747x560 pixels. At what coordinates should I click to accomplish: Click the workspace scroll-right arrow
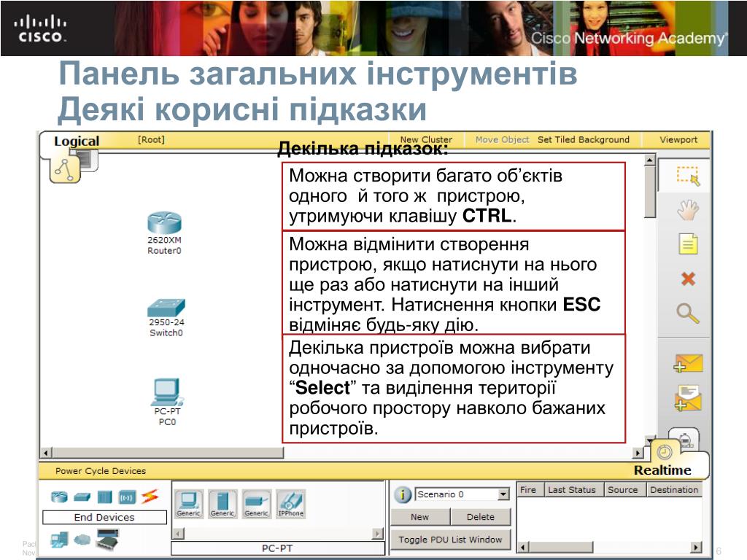tap(638, 452)
